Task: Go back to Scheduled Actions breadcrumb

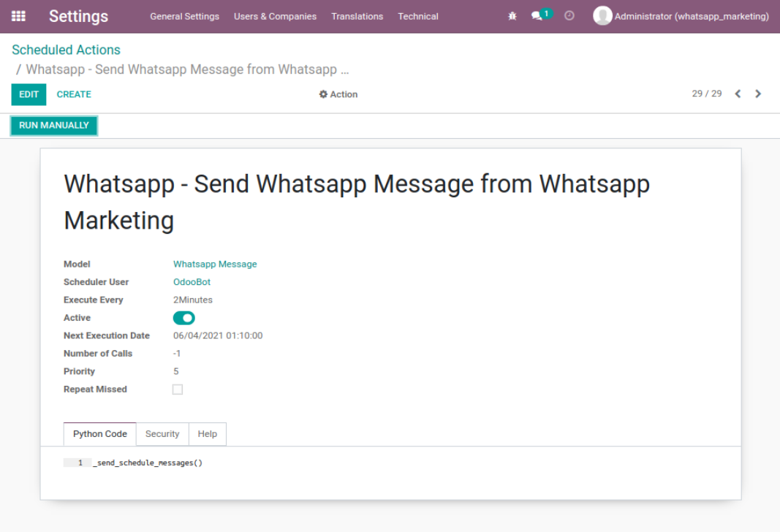Action: click(x=67, y=50)
